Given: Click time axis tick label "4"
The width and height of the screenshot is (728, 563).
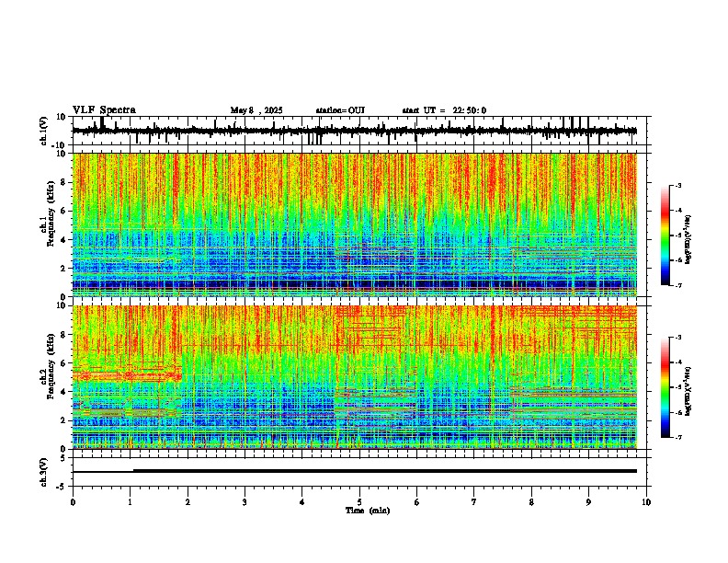Looking at the screenshot, I should (302, 502).
